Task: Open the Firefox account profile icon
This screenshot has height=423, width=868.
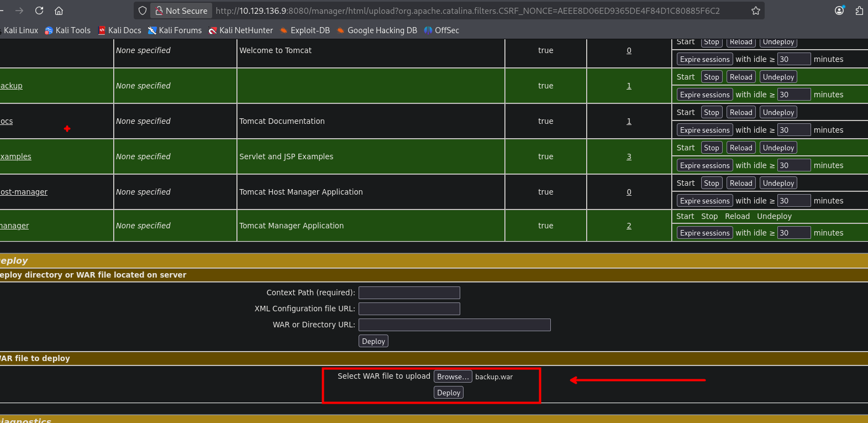Action: click(x=839, y=11)
